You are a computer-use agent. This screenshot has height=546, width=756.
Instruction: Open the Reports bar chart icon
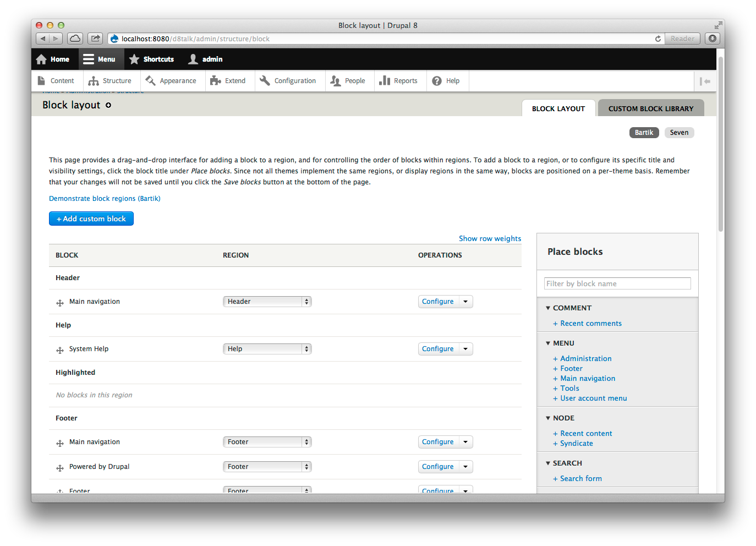(385, 81)
